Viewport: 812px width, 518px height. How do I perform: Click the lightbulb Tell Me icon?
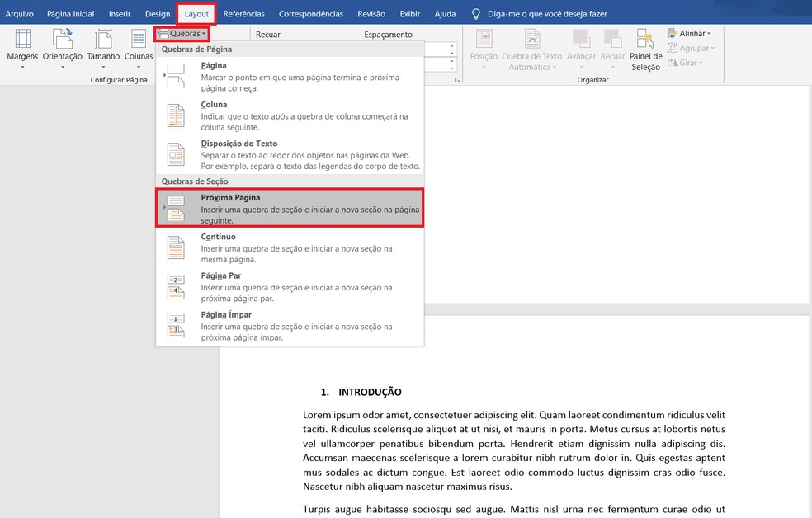476,14
